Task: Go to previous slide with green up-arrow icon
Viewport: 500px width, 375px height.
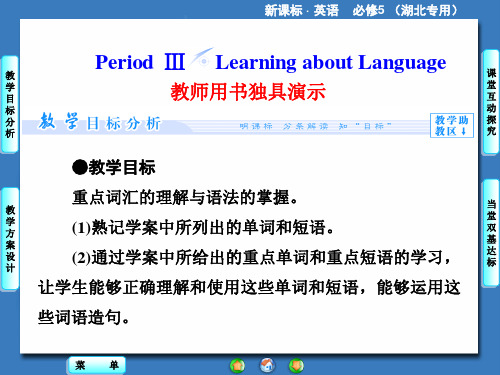Action: 237,365
